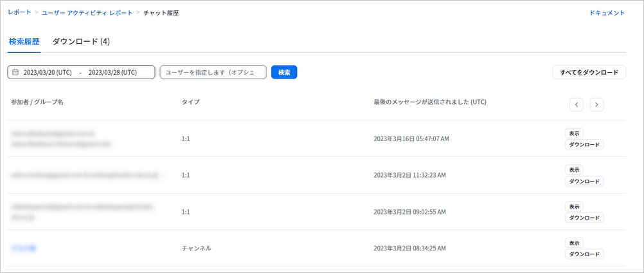Click ダウンロード for the 11:32:23 AM chat

[584, 181]
